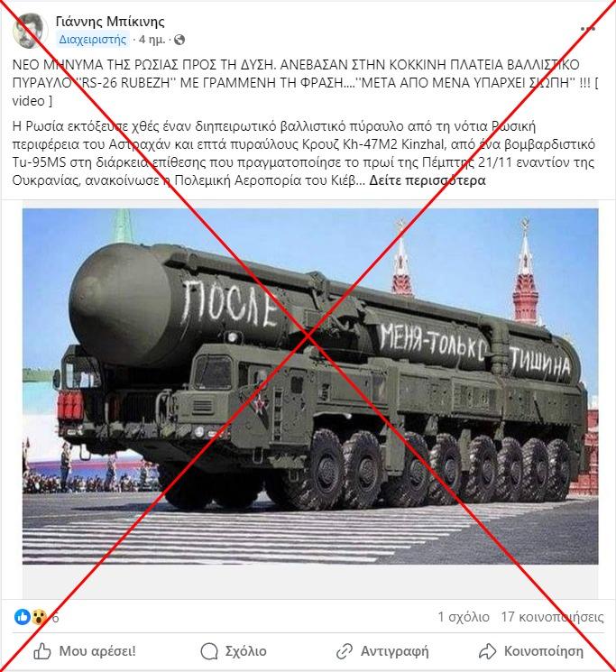Open the 4 ημ. post timestamp
Image resolution: width=616 pixels, height=672 pixels.
point(152,40)
